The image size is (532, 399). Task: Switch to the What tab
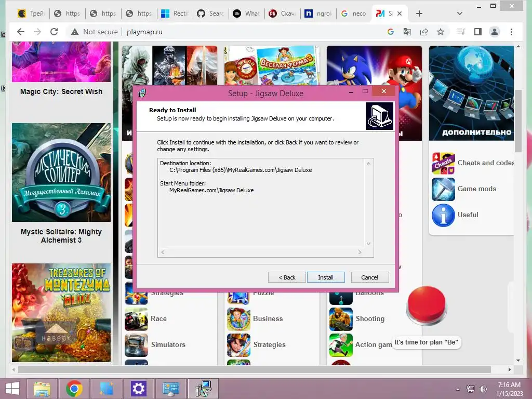pyautogui.click(x=247, y=14)
